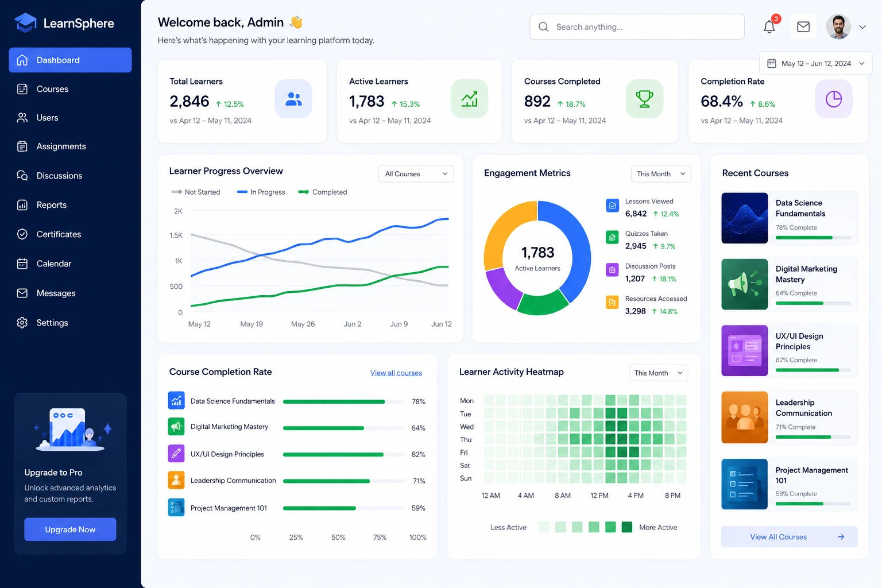Open Engagement Metrics This Month dropdown
882x588 pixels.
click(x=660, y=174)
